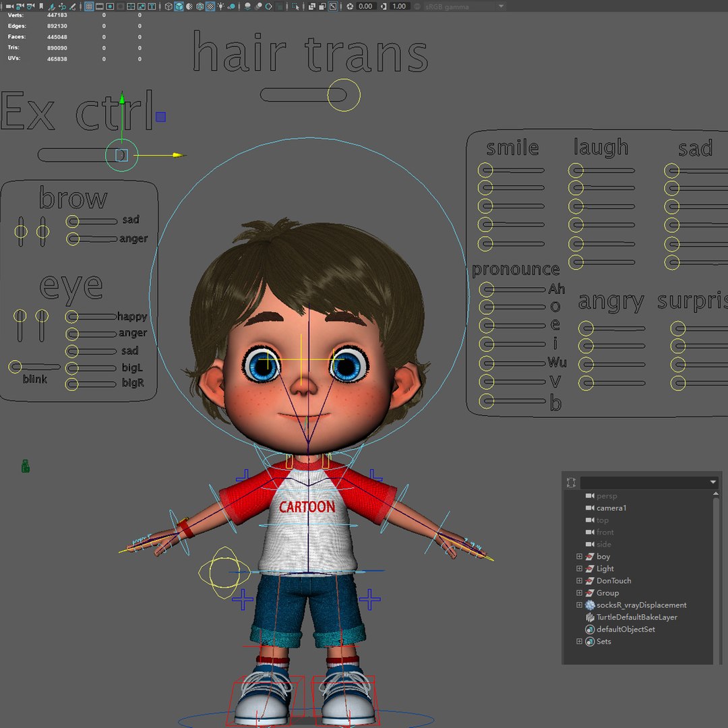Viewport: 728px width, 728px height.
Task: Expand the Light node
Action: pyautogui.click(x=579, y=568)
